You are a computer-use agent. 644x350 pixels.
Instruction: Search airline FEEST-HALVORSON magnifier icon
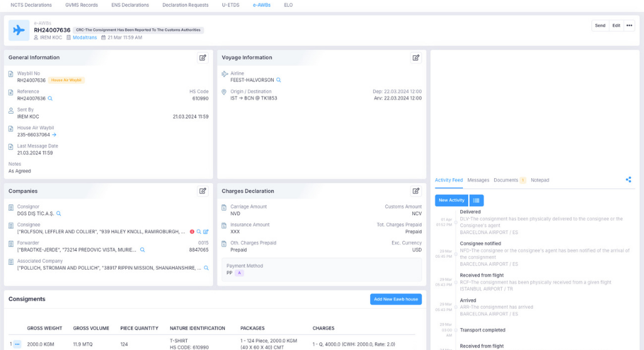pos(279,80)
